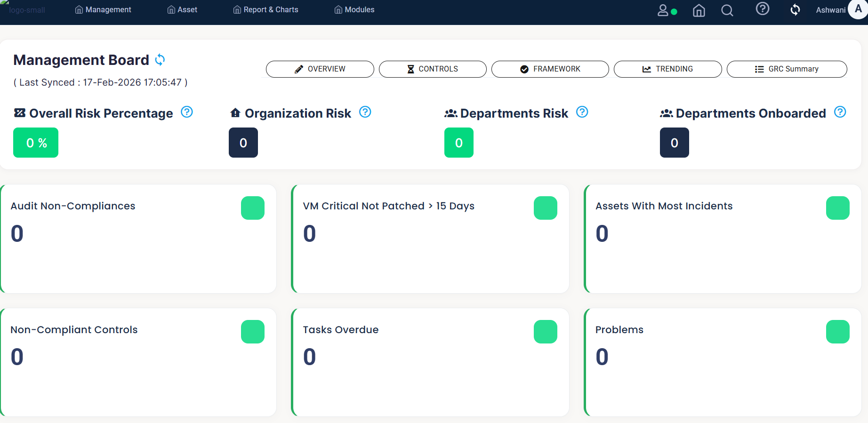Show help for Organization Risk
The image size is (868, 423).
click(365, 112)
